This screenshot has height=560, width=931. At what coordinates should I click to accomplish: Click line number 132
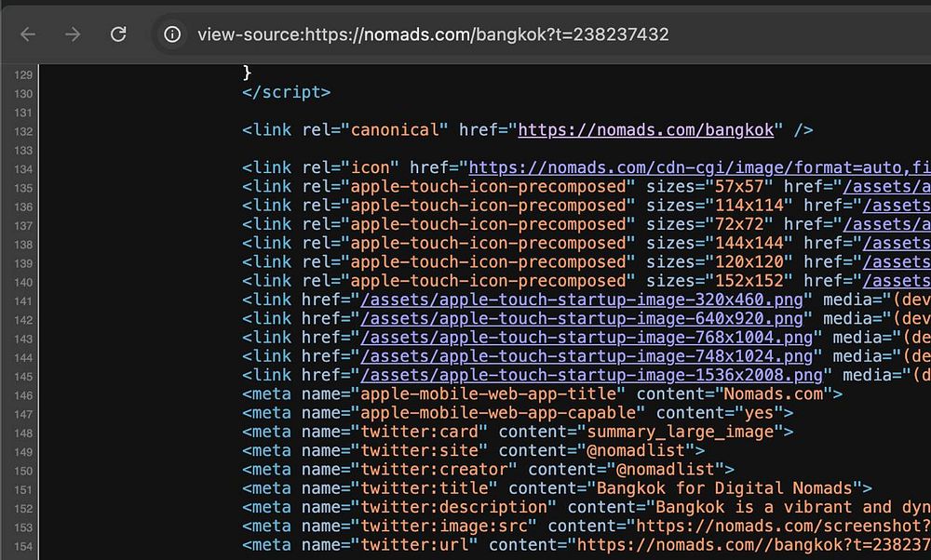pyautogui.click(x=23, y=132)
